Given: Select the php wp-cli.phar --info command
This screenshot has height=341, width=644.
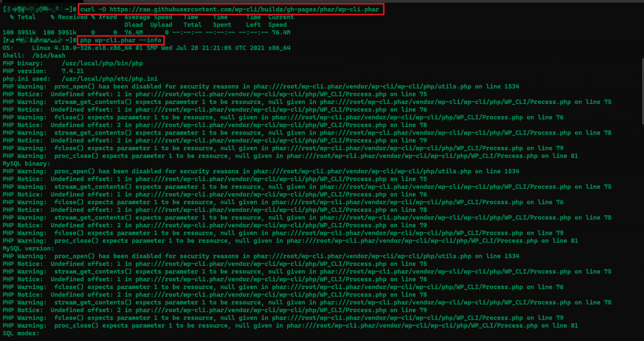Looking at the screenshot, I should coord(121,40).
